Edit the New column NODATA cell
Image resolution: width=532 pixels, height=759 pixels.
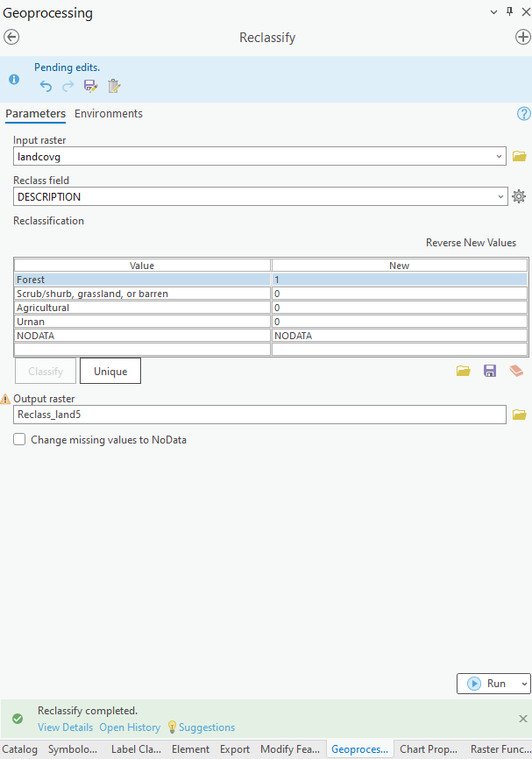coord(400,336)
